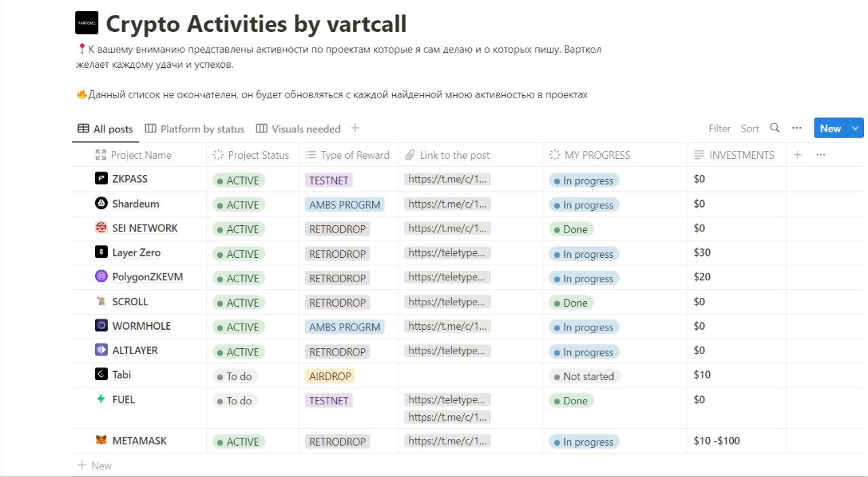Click the plus icon to add a view
This screenshot has height=477, width=868.
pyautogui.click(x=355, y=128)
